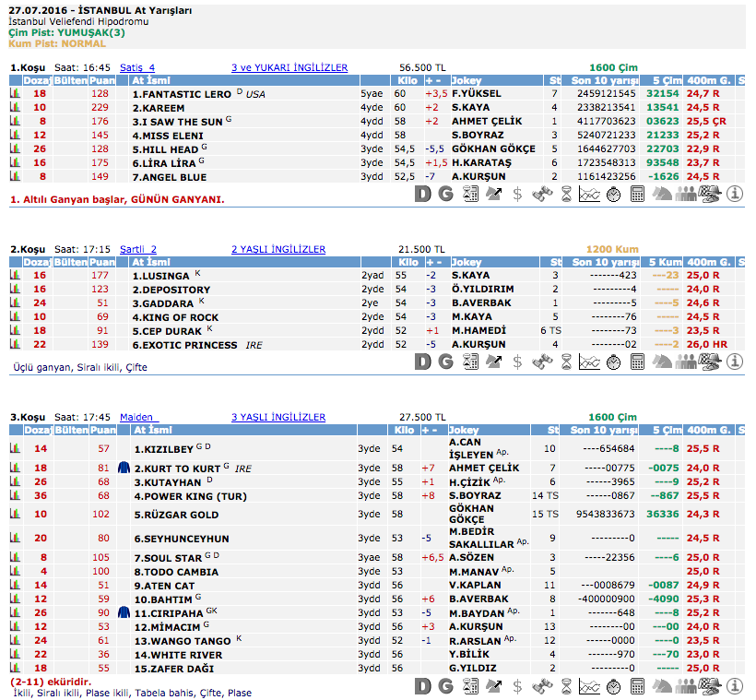Screen dimensions: 756x700
Task: Click the 'Şartlı 2' link in race 2
Action: click(x=138, y=249)
